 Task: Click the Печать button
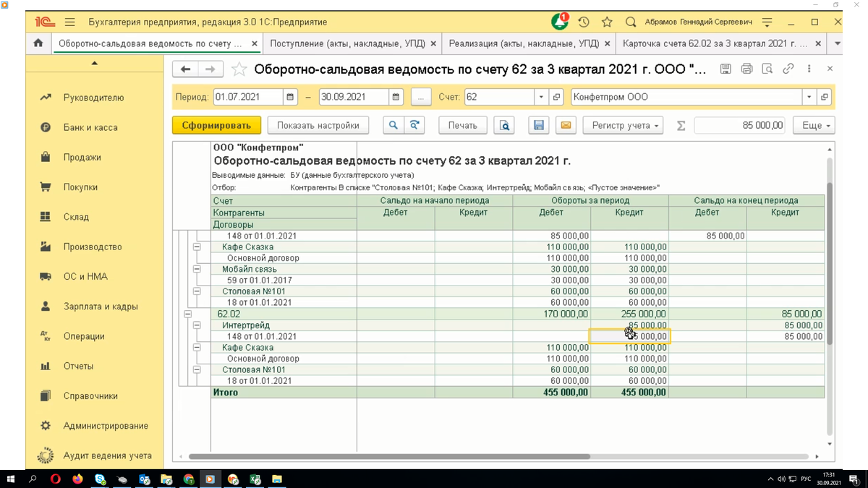[x=463, y=125]
